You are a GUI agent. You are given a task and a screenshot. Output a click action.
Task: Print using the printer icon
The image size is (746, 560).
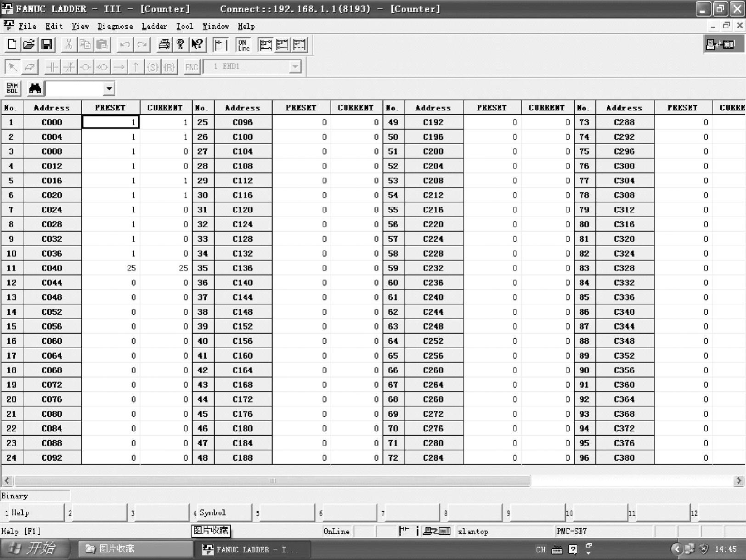(164, 45)
